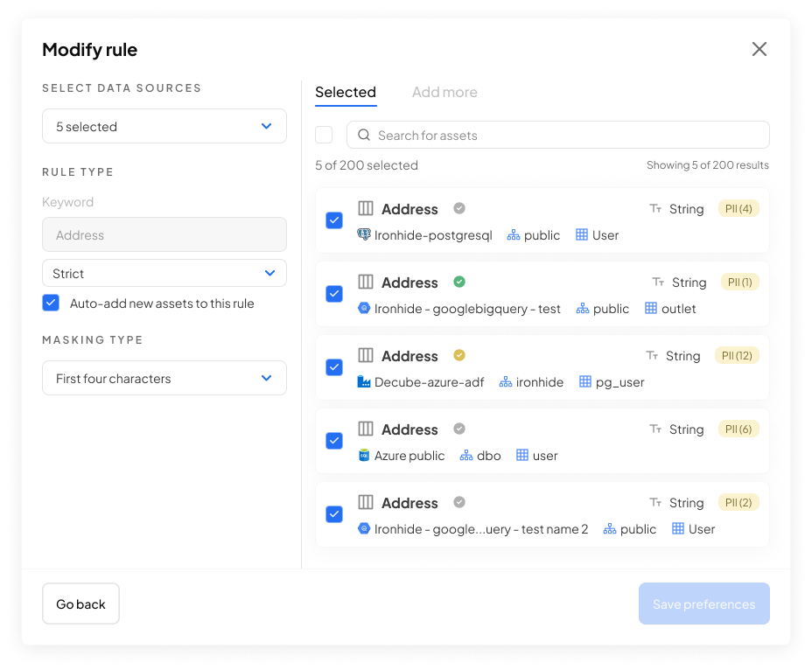
Task: Open the First four characters masking dropdown
Action: [x=164, y=379]
